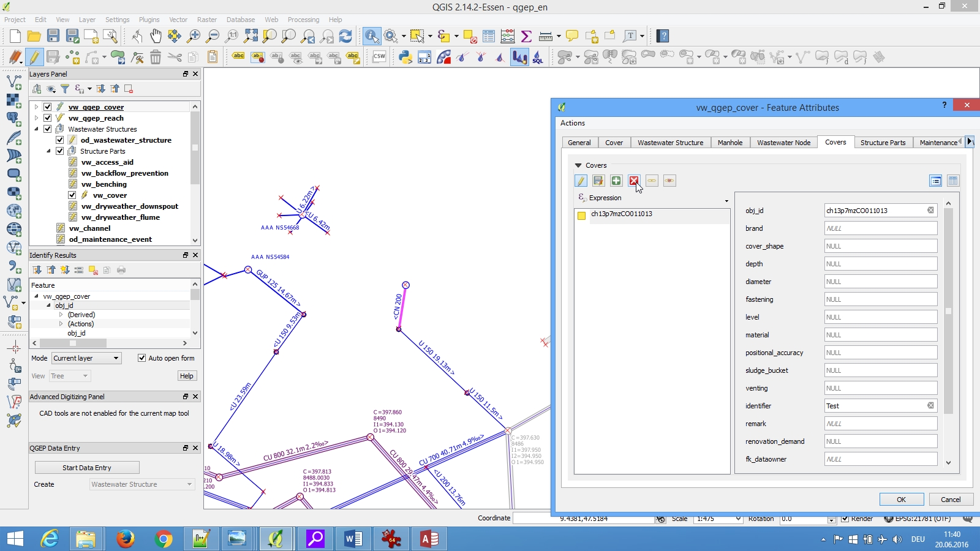Click the SQL drop icon in toolbar

coord(538,58)
